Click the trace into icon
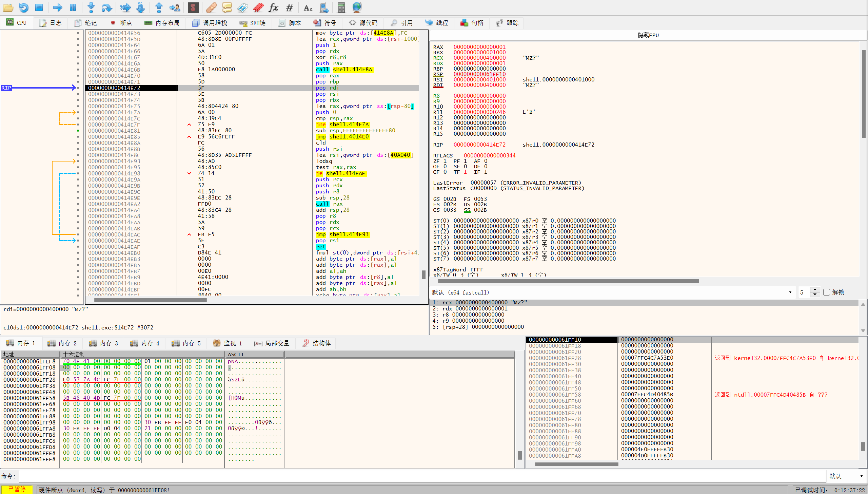This screenshot has height=494, width=868. (125, 7)
